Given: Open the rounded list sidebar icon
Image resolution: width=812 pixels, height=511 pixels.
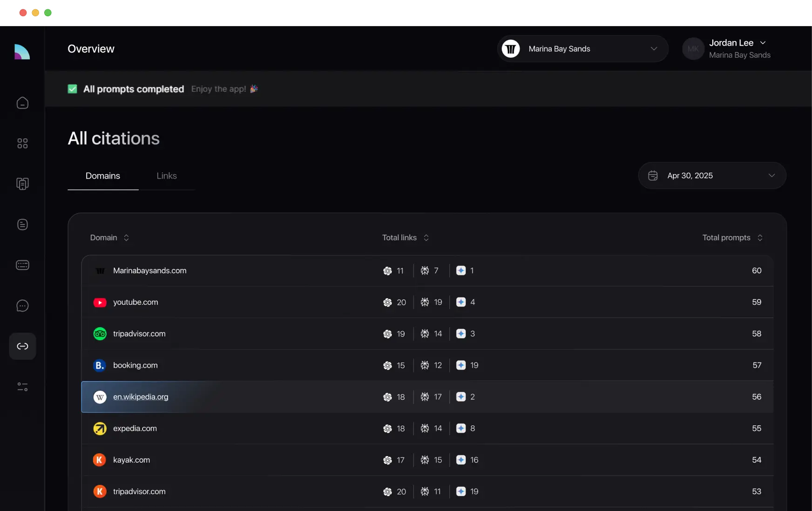Looking at the screenshot, I should pyautogui.click(x=22, y=224).
